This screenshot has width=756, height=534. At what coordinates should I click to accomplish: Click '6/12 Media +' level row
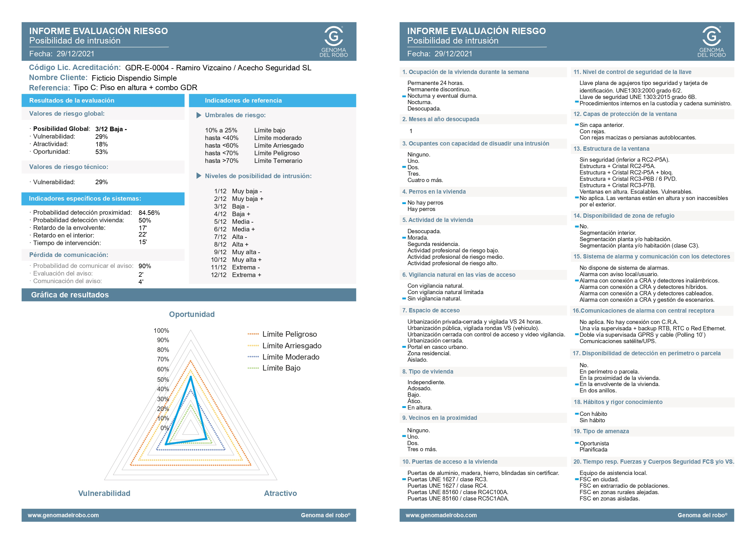235,229
